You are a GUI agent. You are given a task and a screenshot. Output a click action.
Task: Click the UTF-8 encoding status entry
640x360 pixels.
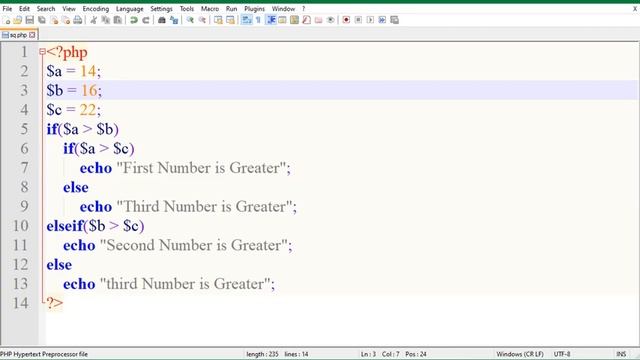point(562,354)
